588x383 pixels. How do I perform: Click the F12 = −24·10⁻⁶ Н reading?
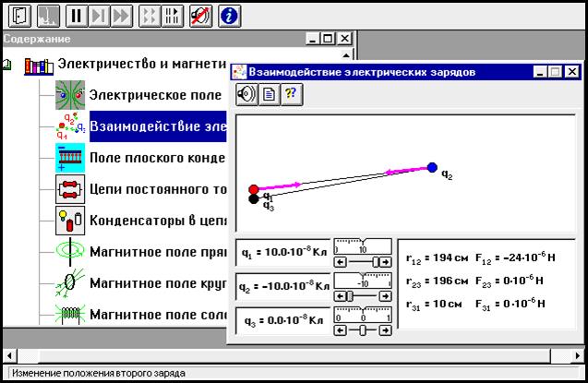pyautogui.click(x=515, y=257)
